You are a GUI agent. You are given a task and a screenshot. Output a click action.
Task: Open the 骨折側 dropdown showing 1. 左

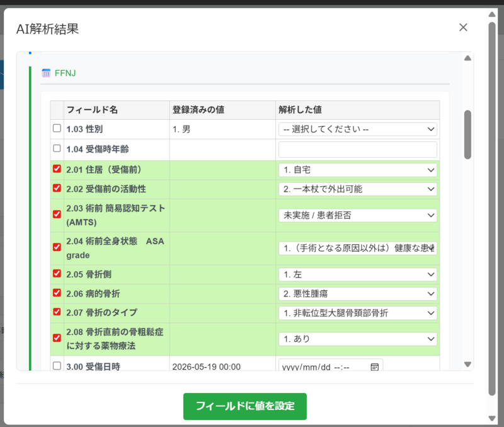(358, 274)
